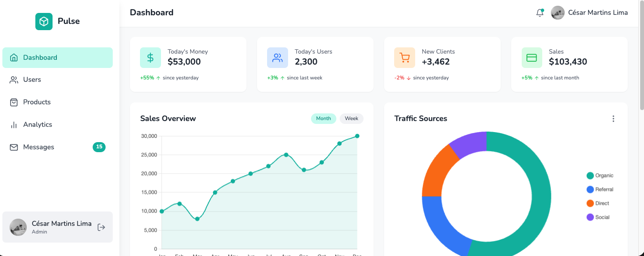This screenshot has width=644, height=256.
Task: Click the Pulse cube logo icon
Action: click(x=44, y=22)
